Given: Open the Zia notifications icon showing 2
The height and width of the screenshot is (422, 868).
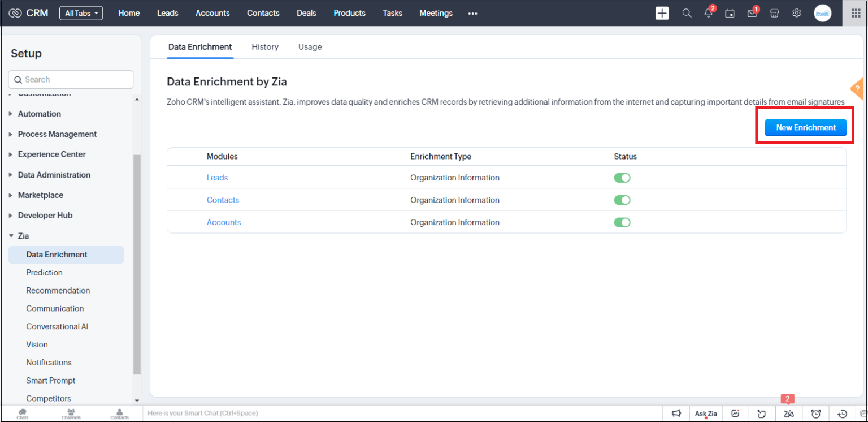Looking at the screenshot, I should [789, 414].
